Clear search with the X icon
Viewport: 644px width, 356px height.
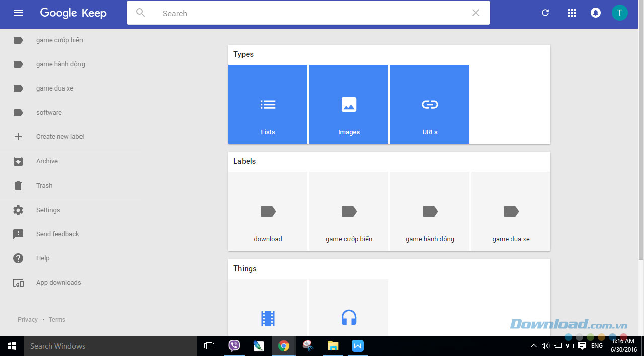475,13
